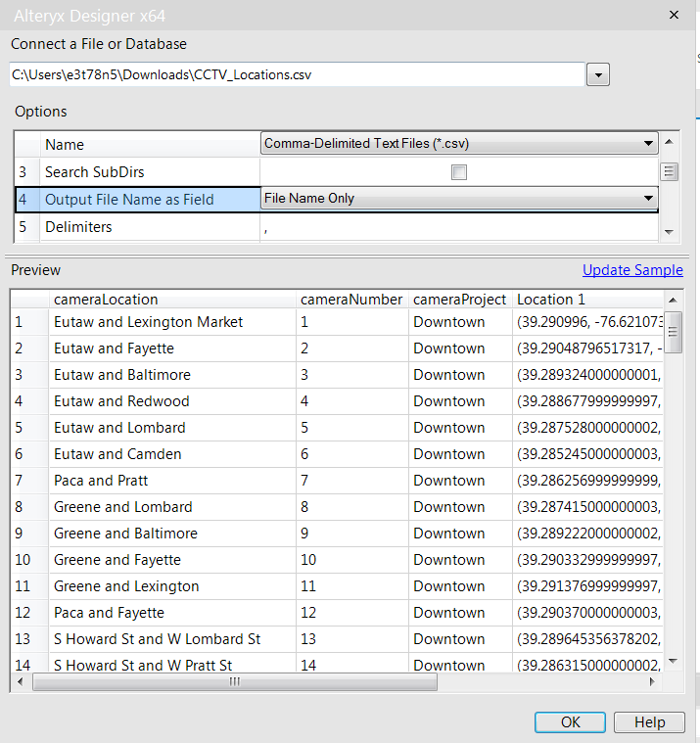
Task: Select the cameraProject column header
Action: (459, 300)
